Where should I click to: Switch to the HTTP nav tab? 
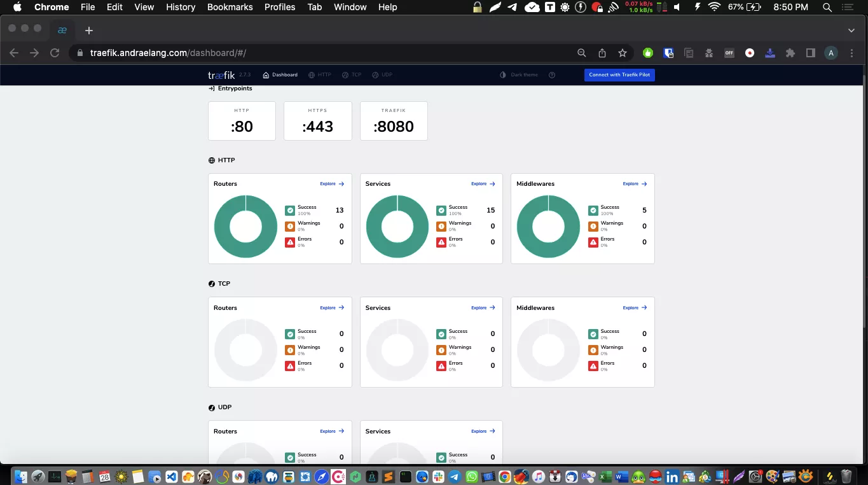tap(320, 75)
